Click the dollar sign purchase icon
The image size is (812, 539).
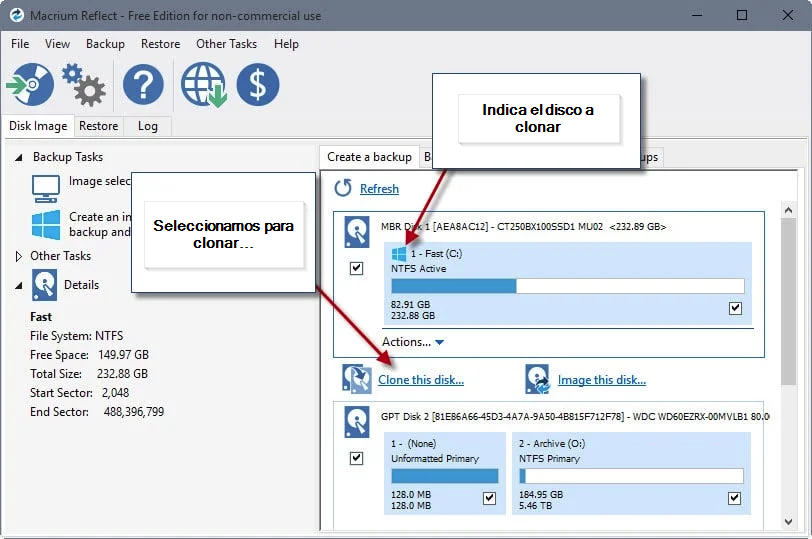click(x=258, y=84)
